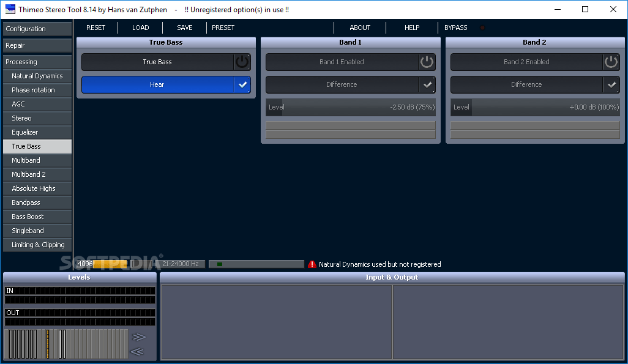Viewport: 628px width, 364px height.
Task: Click the double left arrow in Levels
Action: pos(137,352)
